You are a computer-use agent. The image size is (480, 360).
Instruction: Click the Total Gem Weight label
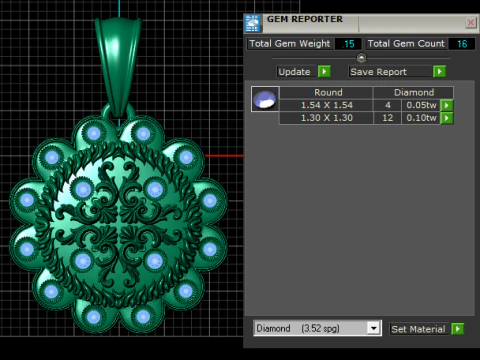coord(290,44)
